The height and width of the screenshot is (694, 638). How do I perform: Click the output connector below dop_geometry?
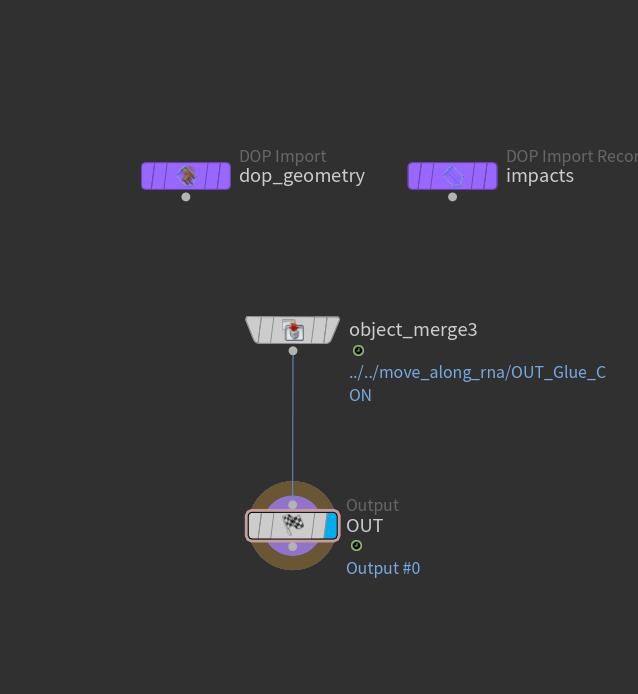[x=186, y=197]
